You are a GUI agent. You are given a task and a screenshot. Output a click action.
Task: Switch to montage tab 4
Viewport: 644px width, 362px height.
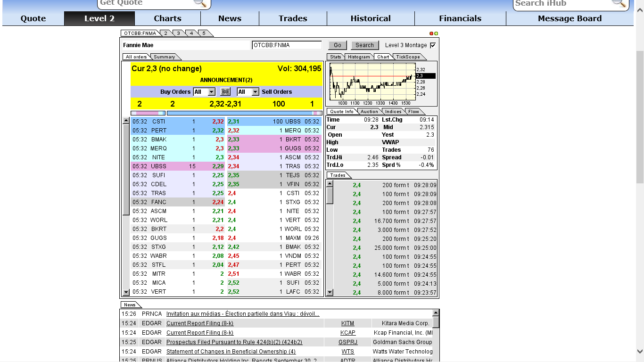pos(191,33)
